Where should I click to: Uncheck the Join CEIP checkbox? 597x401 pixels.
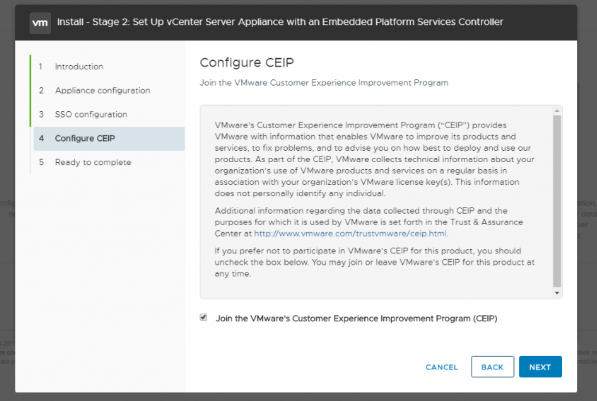pos(203,317)
